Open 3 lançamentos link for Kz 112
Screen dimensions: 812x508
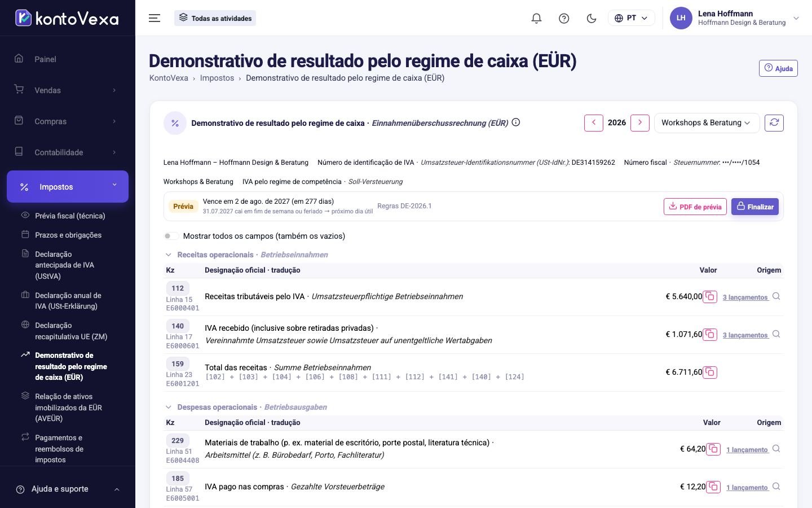click(745, 297)
